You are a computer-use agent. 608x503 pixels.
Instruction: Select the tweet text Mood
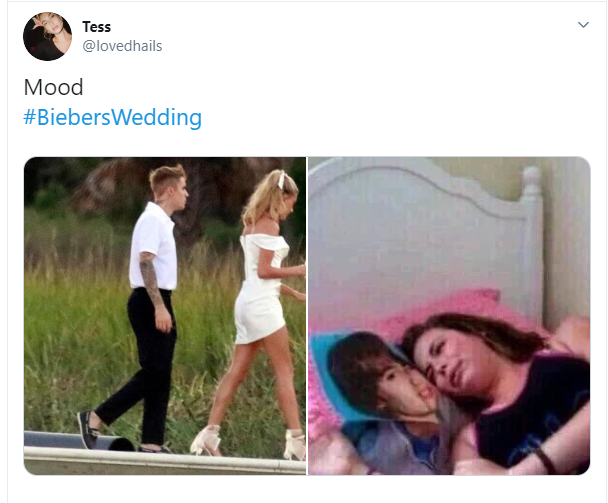click(x=54, y=87)
